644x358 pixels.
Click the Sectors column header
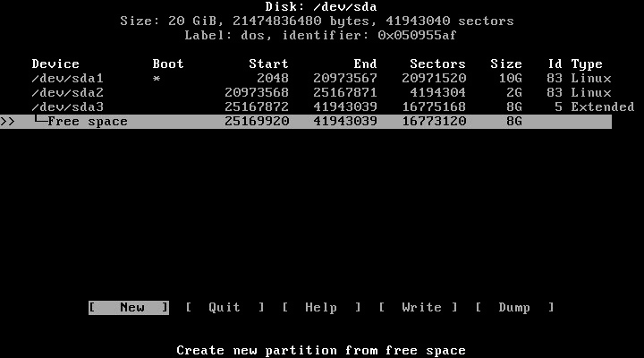coord(437,64)
